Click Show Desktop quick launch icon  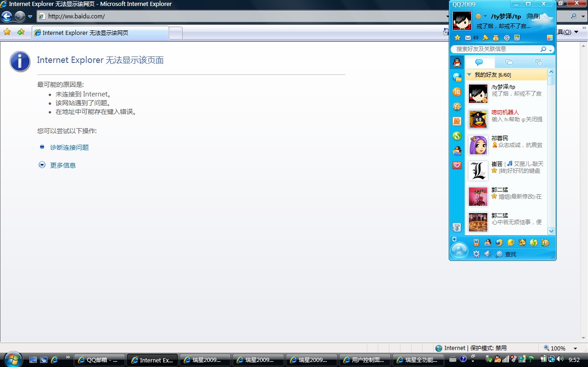[33, 360]
